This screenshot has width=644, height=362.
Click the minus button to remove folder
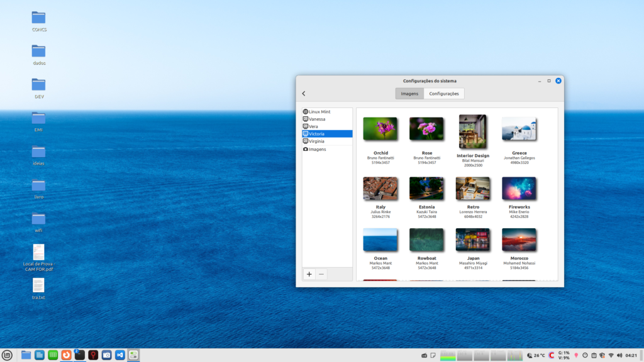321,274
